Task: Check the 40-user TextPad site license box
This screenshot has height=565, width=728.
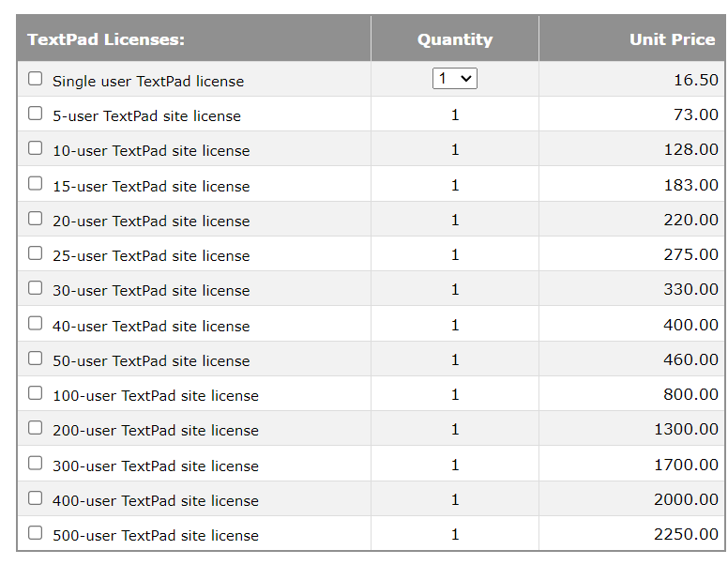Action: coord(36,324)
